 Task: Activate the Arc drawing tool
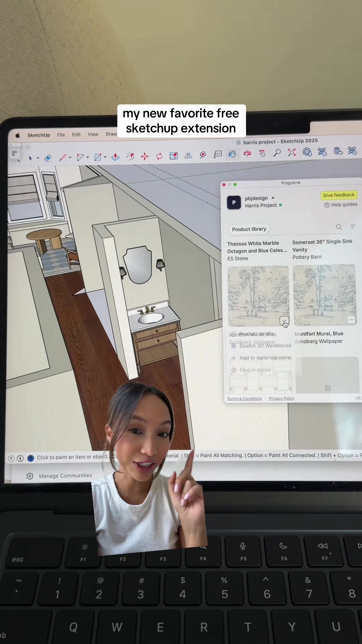tap(80, 157)
